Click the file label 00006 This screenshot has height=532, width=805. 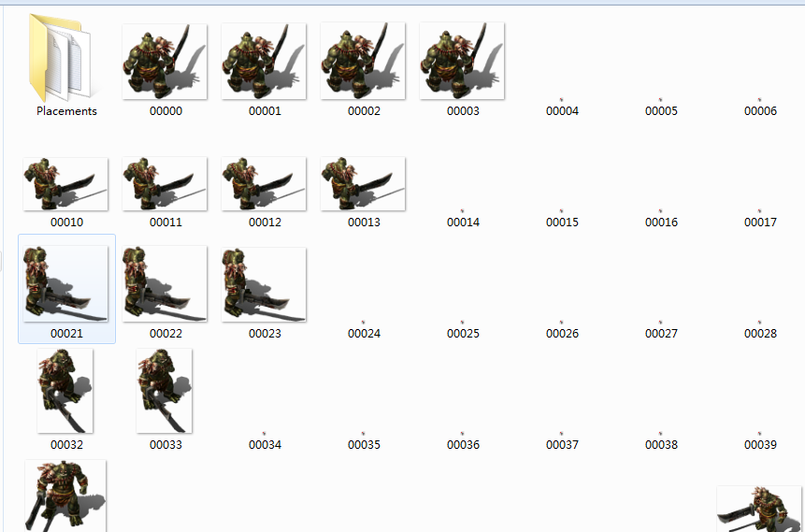tap(760, 111)
